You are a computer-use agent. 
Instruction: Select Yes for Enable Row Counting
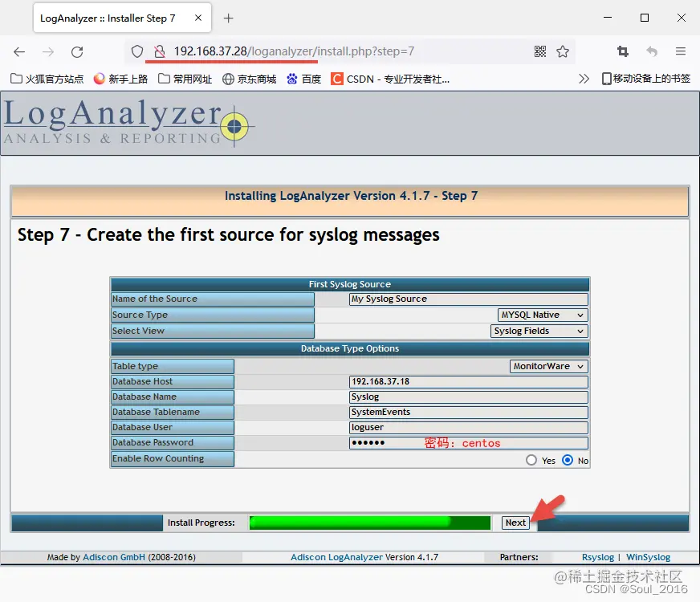pyautogui.click(x=531, y=460)
